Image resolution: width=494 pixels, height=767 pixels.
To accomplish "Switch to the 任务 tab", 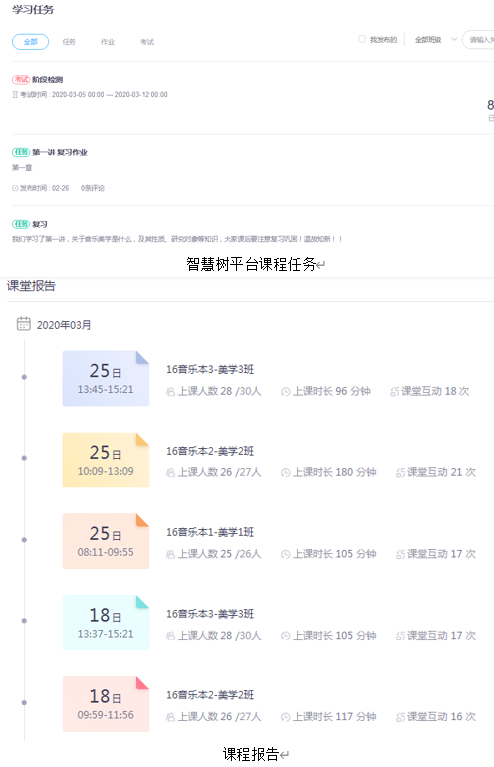I will tap(69, 42).
